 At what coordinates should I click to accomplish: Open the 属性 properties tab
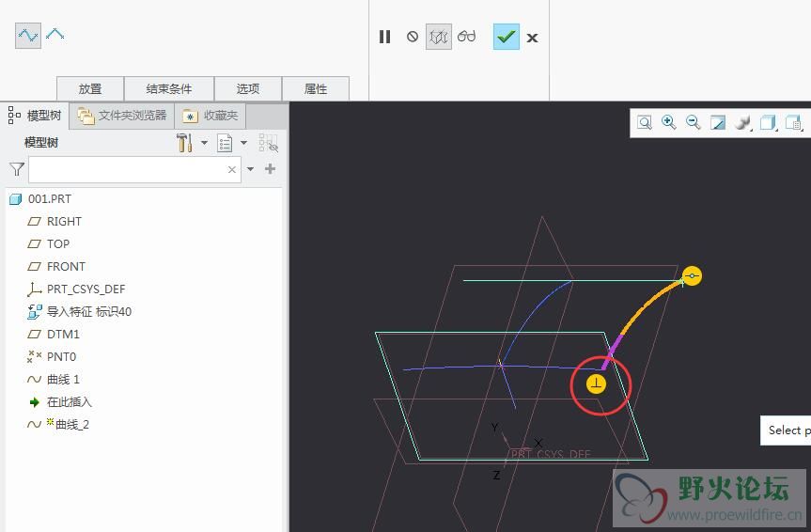[316, 88]
